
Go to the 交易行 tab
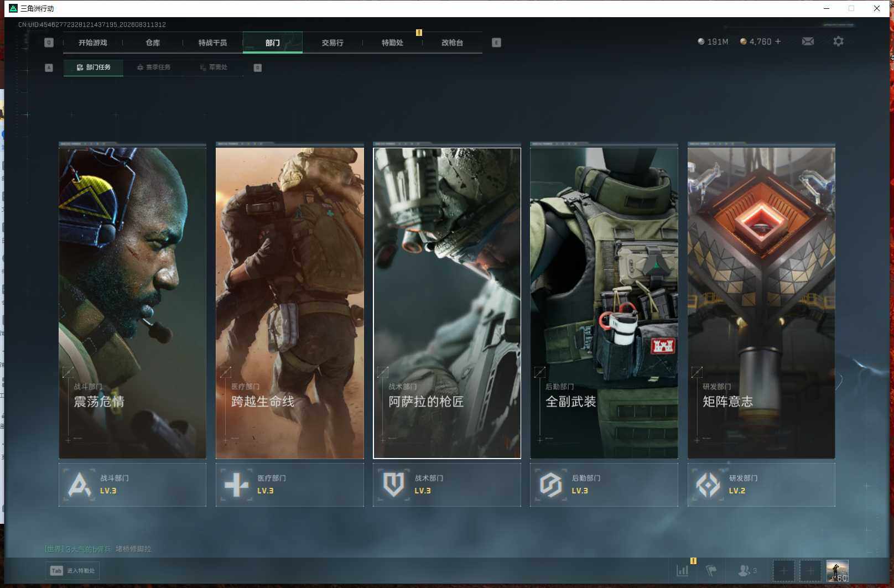[332, 43]
